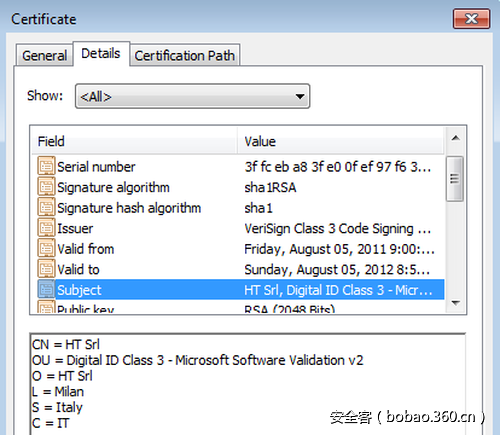
Task: Click the field list scroll down arrow
Action: [456, 303]
